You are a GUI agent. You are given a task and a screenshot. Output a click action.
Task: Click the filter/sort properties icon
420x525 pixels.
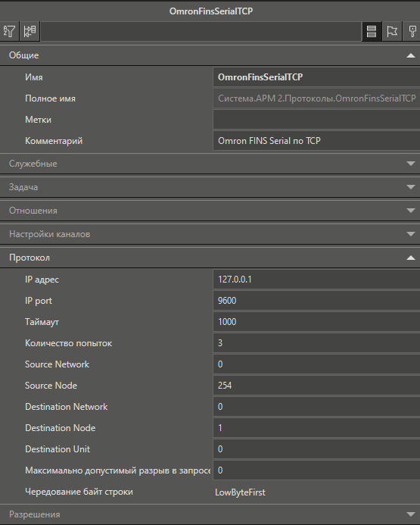(9, 32)
